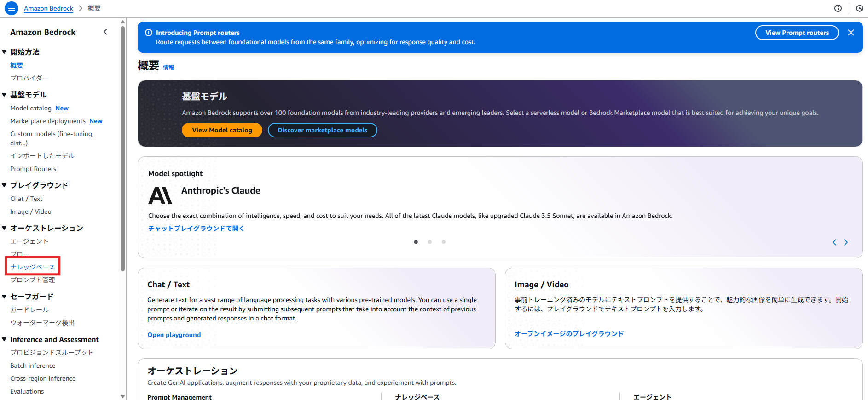Collapse the オーケストレーション section
The width and height of the screenshot is (868, 400).
coord(4,228)
